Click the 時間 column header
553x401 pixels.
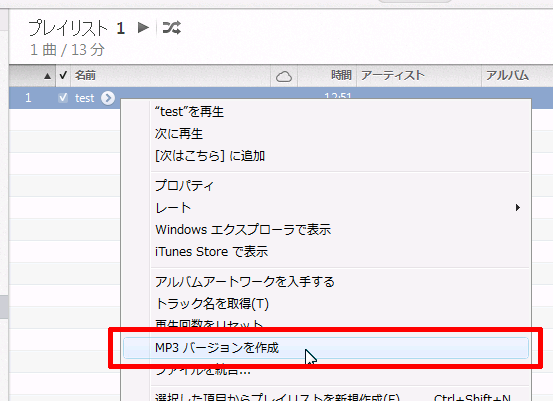coord(341,75)
